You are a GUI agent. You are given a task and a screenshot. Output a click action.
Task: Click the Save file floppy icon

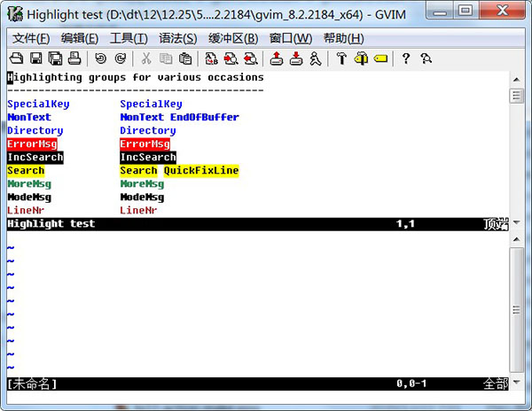[x=36, y=58]
